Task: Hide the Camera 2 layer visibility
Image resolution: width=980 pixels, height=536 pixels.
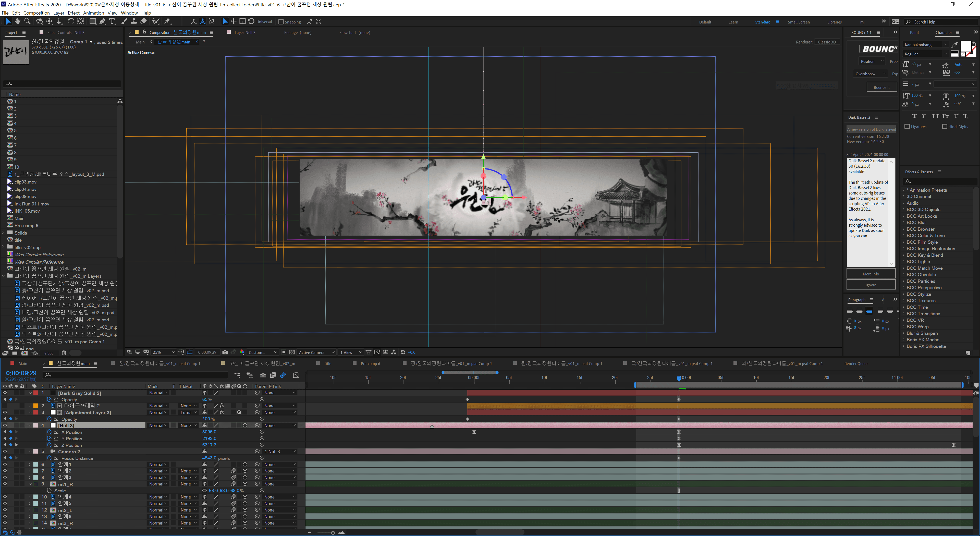Action: (x=5, y=452)
